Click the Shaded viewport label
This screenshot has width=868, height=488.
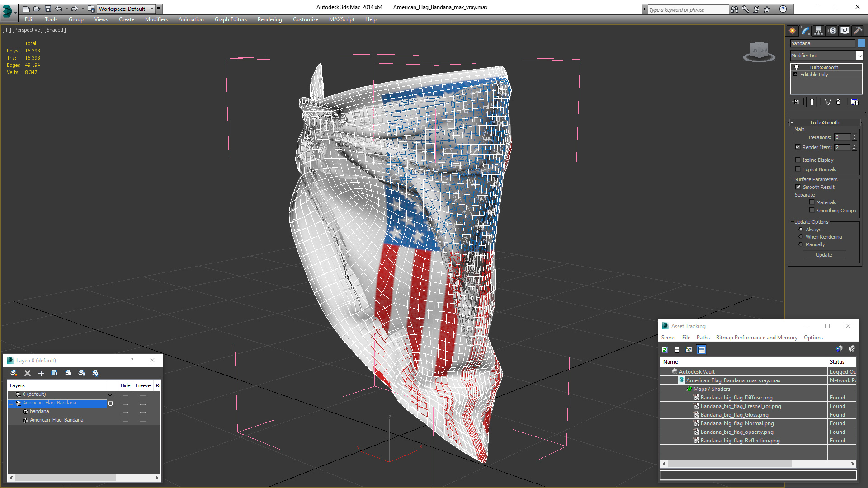click(x=55, y=30)
